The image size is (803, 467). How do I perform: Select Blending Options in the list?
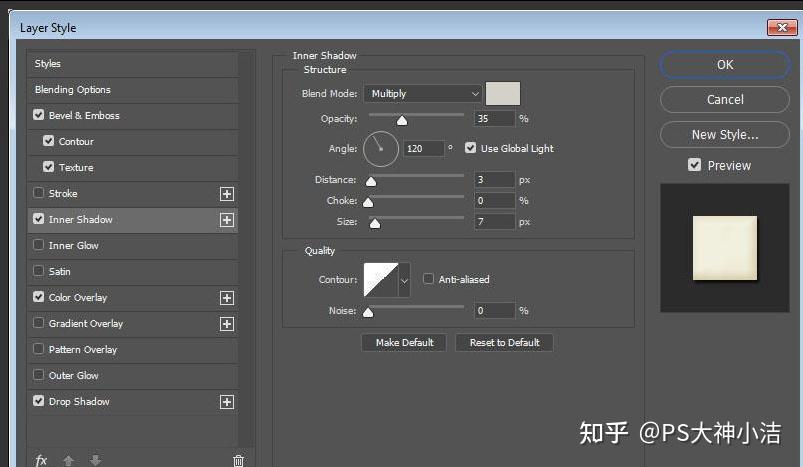click(133, 90)
